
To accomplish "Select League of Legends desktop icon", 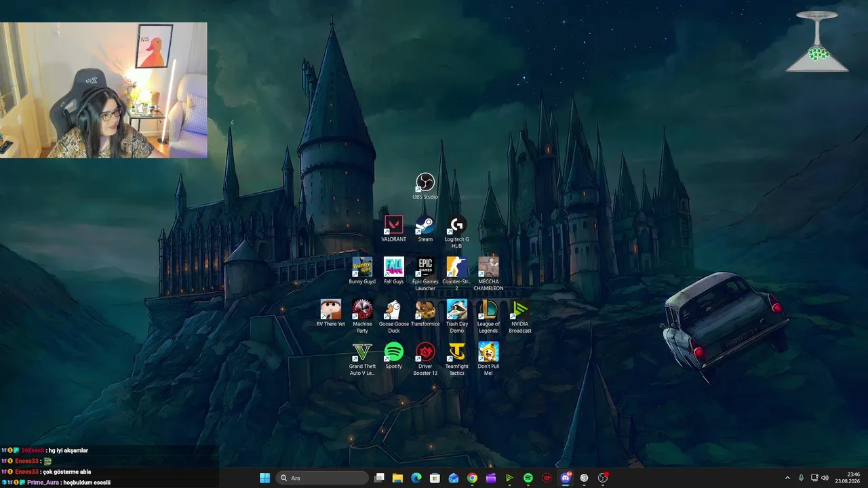I will [x=488, y=317].
